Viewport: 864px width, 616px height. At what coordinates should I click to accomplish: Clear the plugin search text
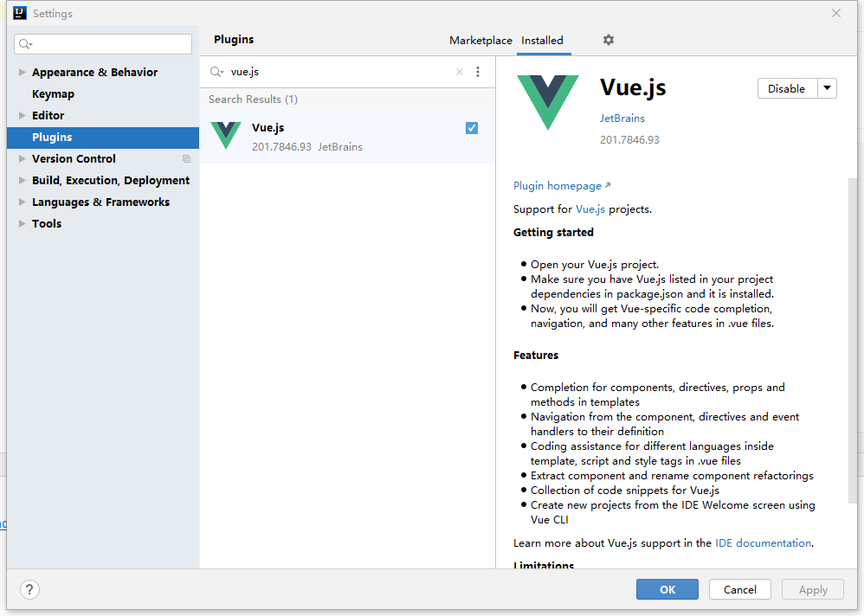[x=460, y=72]
